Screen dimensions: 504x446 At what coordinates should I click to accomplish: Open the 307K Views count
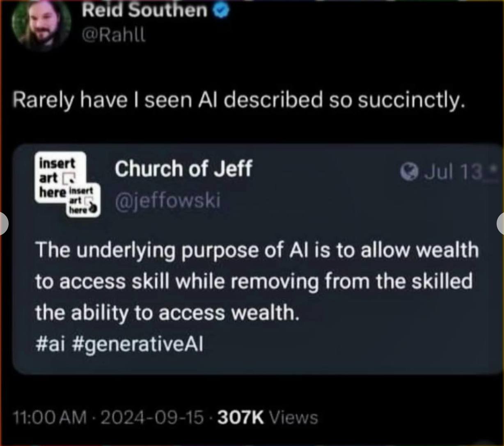267,417
